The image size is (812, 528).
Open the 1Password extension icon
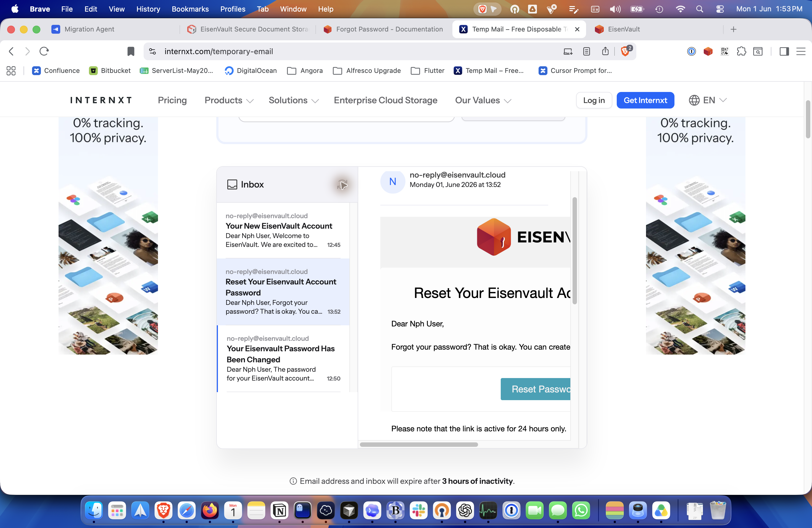(x=691, y=52)
